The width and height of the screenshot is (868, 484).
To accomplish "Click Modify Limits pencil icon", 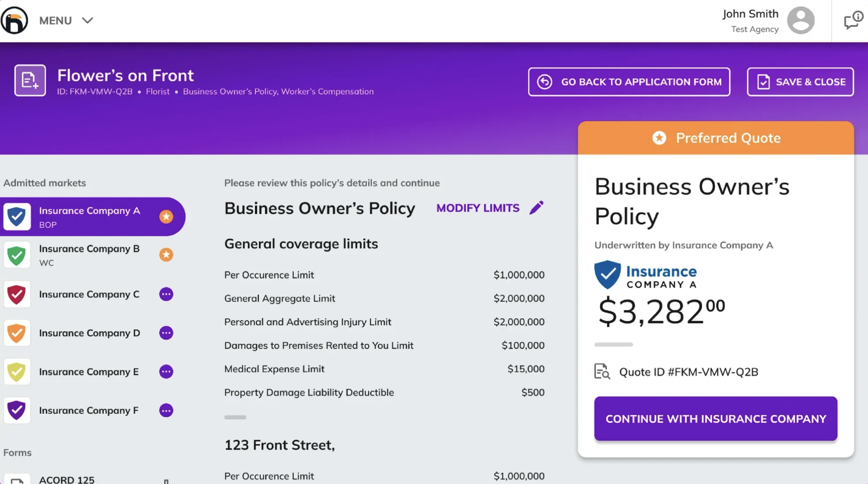I will click(x=536, y=208).
